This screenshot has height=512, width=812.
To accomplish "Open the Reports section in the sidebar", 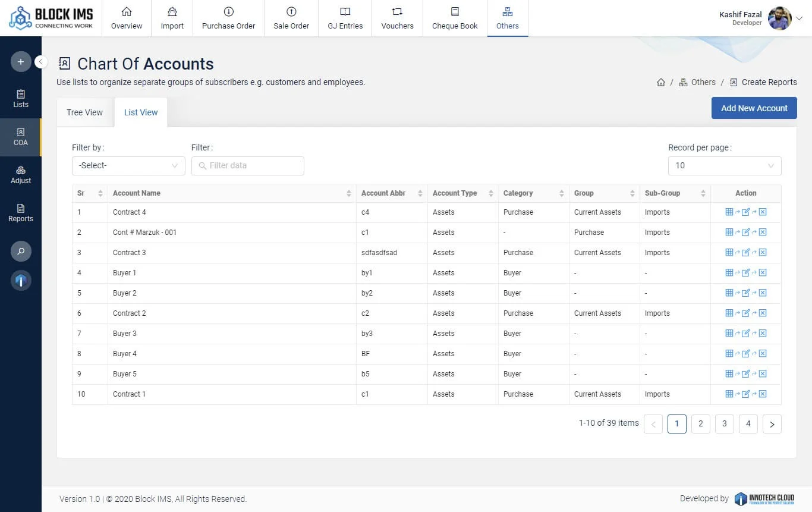I will [x=21, y=213].
